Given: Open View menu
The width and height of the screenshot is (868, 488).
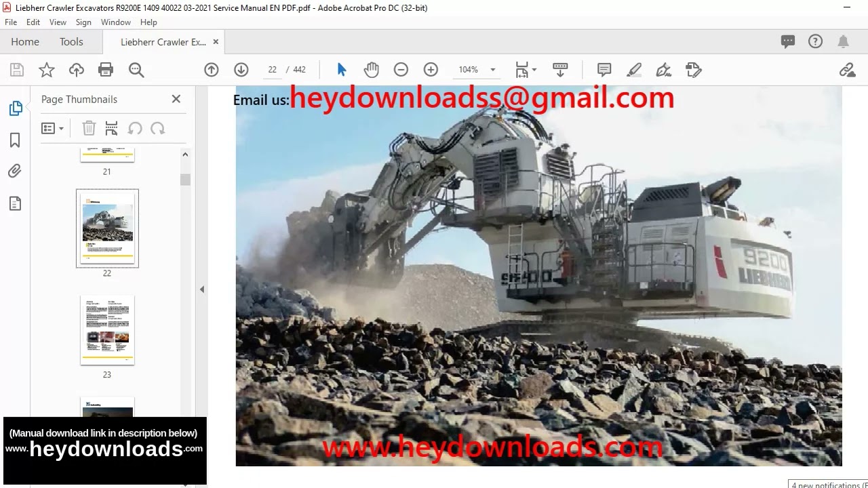Looking at the screenshot, I should point(58,22).
